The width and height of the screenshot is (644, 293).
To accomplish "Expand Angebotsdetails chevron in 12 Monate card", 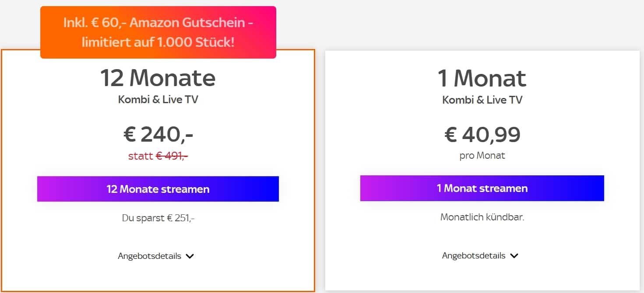I will [190, 256].
